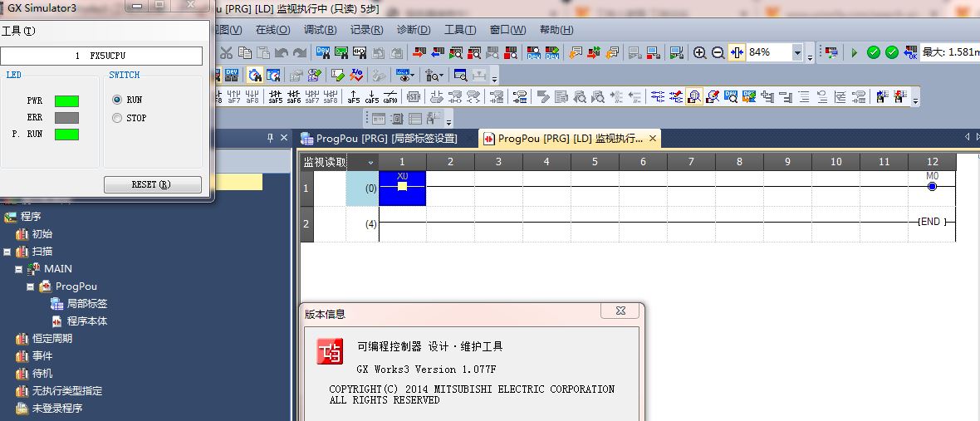Select the STOP switch option
Screen dimensions: 980x421
[x=117, y=118]
